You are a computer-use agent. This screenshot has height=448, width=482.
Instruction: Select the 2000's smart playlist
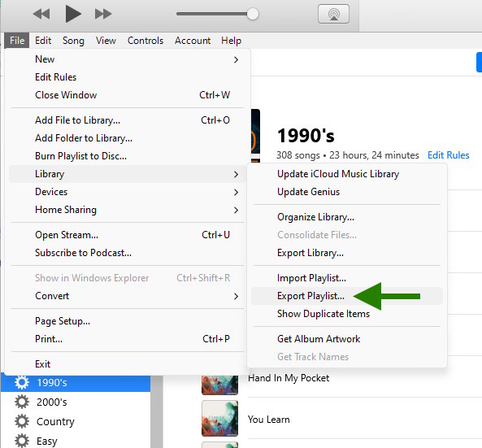[76, 402]
